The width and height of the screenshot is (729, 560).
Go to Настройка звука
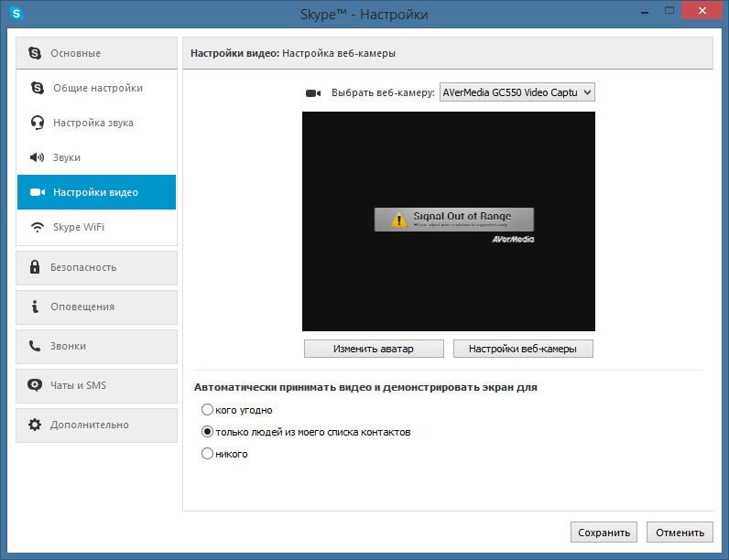coord(97,123)
